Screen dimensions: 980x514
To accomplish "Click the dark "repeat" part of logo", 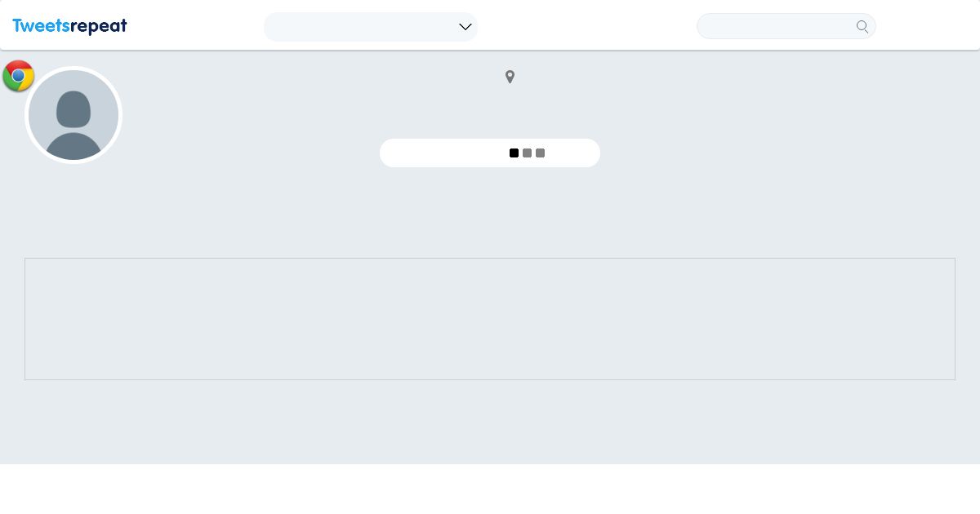I will 99,27.
